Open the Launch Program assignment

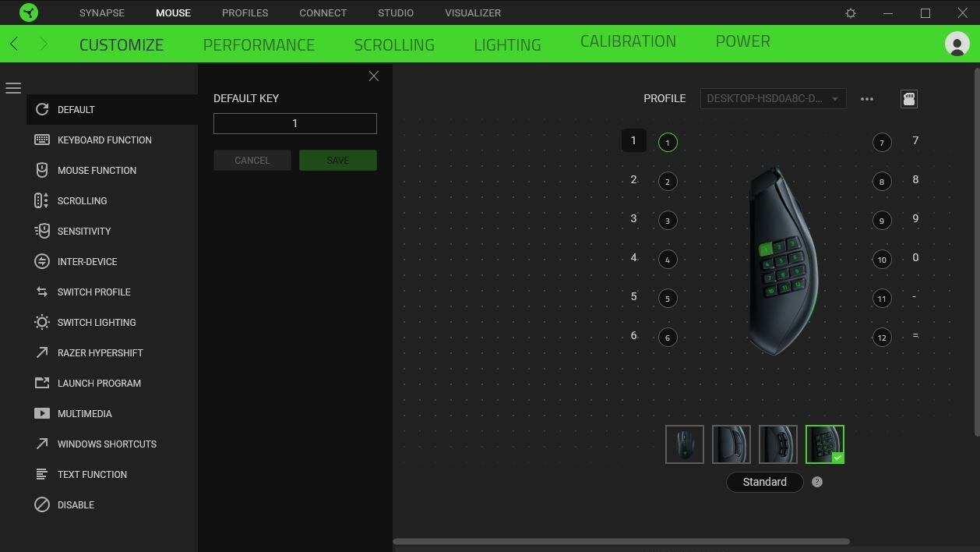click(x=43, y=383)
